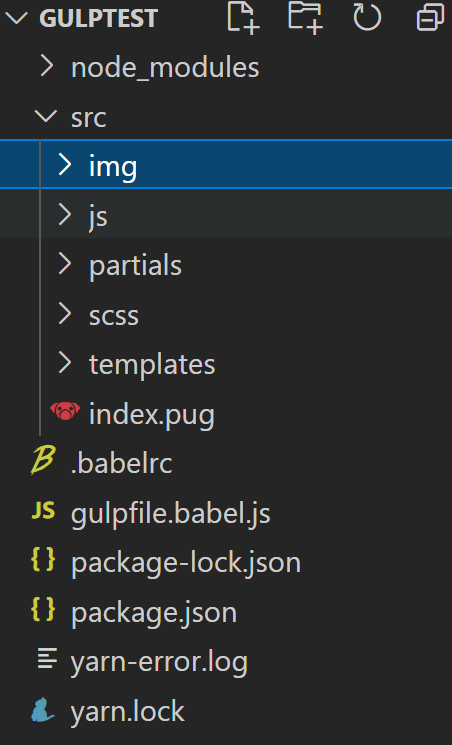
Task: Click the JS icon of gulpfile.babel.js
Action: (43, 511)
